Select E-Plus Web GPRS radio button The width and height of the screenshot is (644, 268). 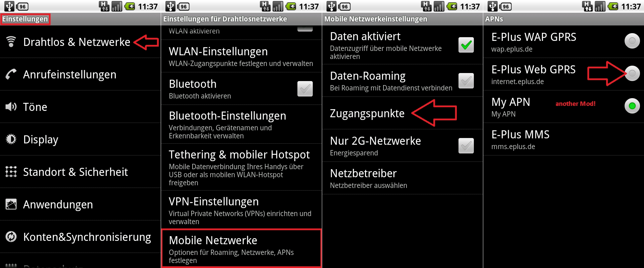(x=632, y=73)
